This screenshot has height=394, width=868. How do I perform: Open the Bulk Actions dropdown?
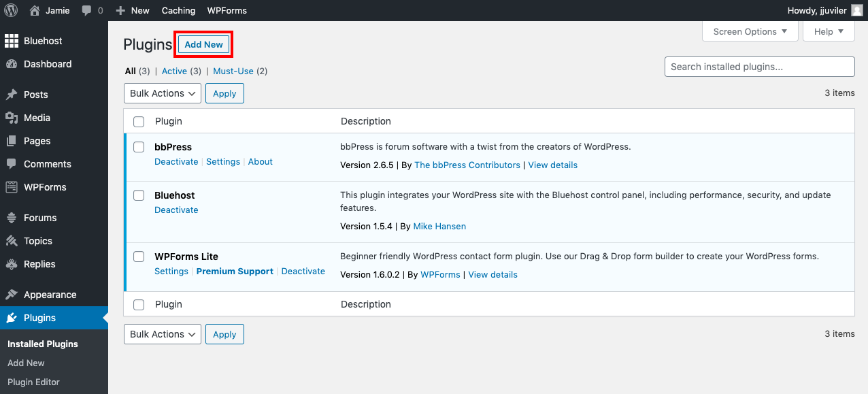point(162,93)
